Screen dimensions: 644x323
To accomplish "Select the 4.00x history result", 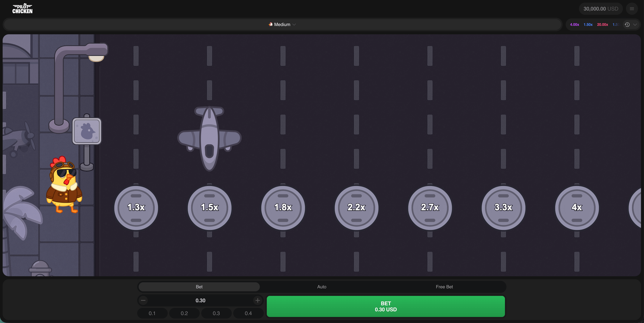I will pos(574,24).
